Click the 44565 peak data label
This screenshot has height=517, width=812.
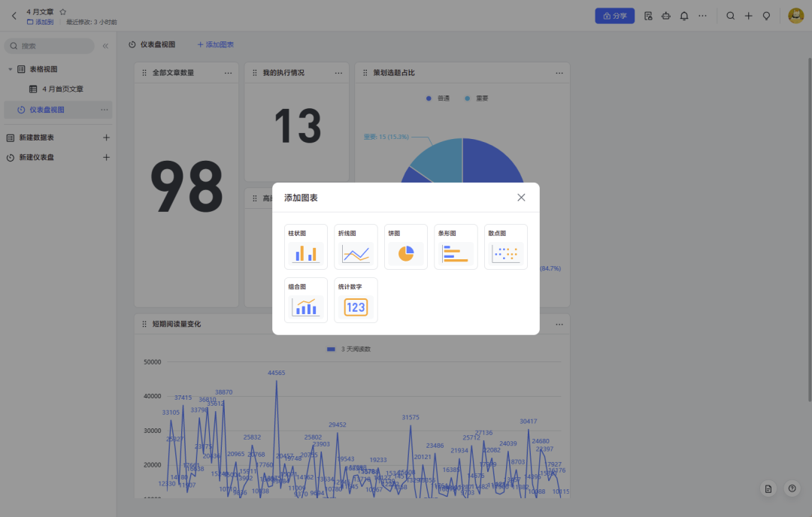[x=277, y=373]
